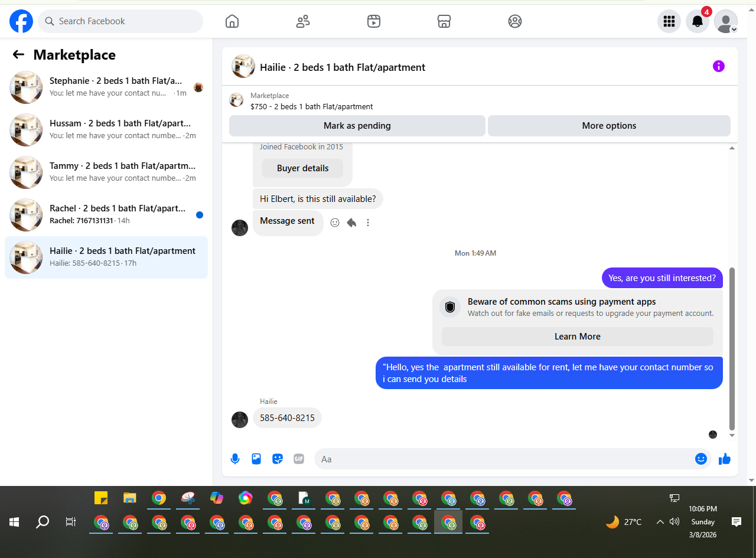Click the 27°C weather widget
Viewport: 756px width, 558px height.
(624, 522)
